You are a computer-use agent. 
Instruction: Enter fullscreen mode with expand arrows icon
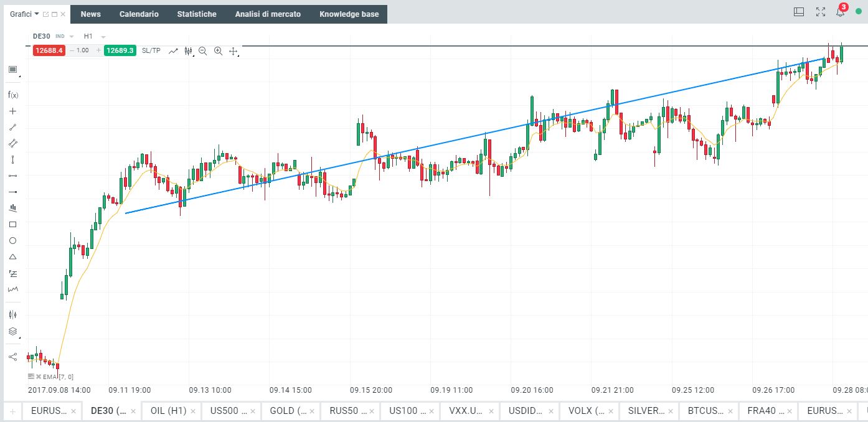tap(821, 12)
